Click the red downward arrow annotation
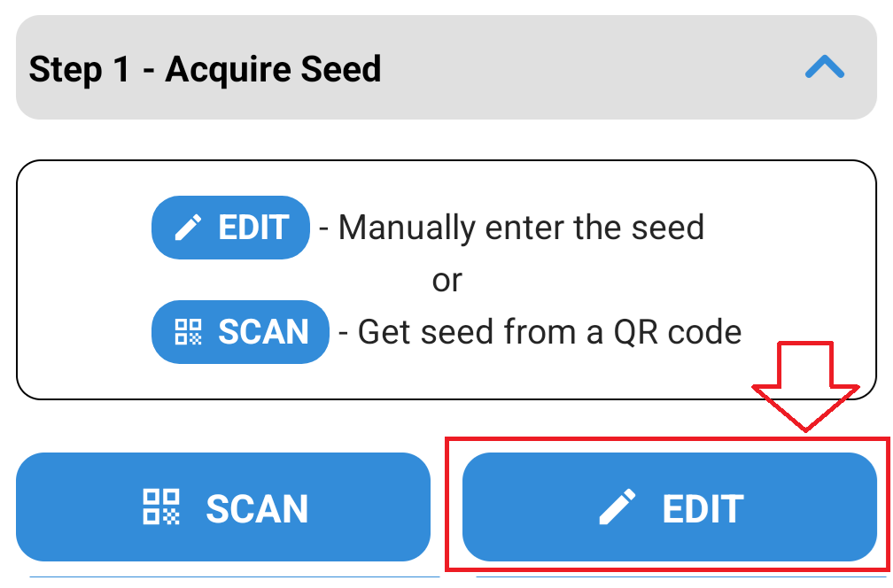 [x=805, y=386]
